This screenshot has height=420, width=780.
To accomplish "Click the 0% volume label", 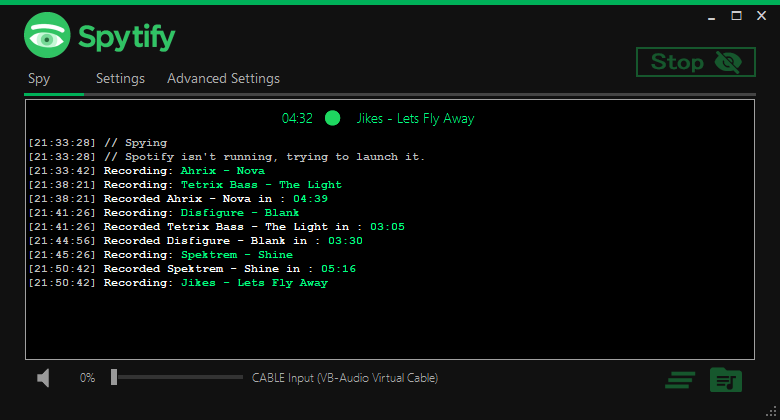I will (88, 378).
